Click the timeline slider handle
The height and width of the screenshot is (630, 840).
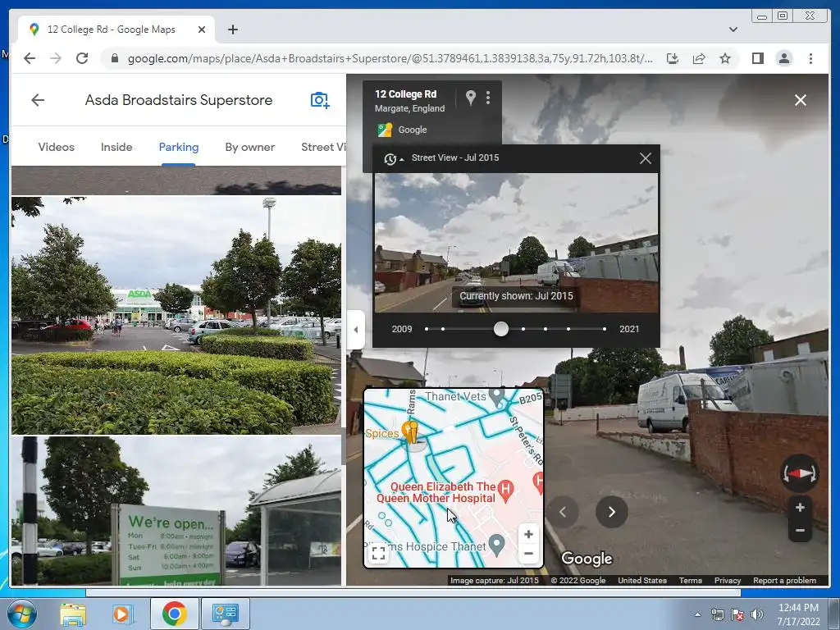(x=501, y=329)
